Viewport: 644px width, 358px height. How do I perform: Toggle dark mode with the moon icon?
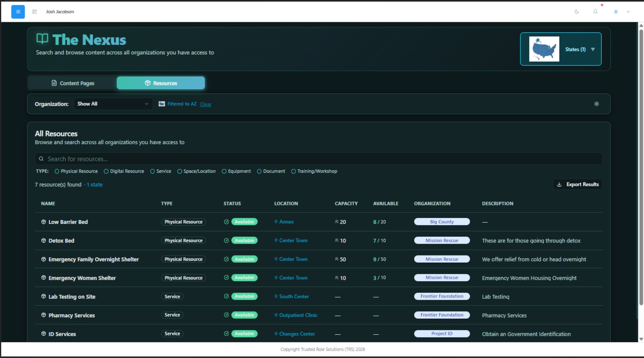(577, 12)
